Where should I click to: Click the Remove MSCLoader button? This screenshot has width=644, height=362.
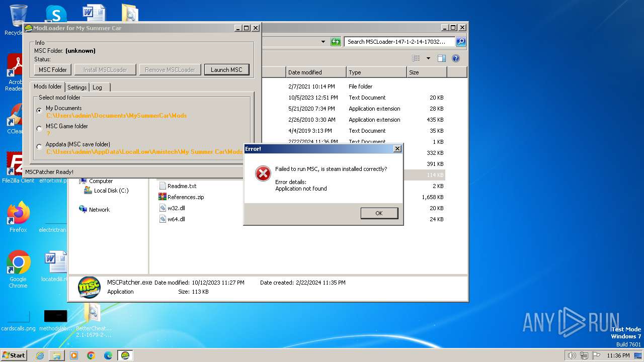(x=170, y=70)
